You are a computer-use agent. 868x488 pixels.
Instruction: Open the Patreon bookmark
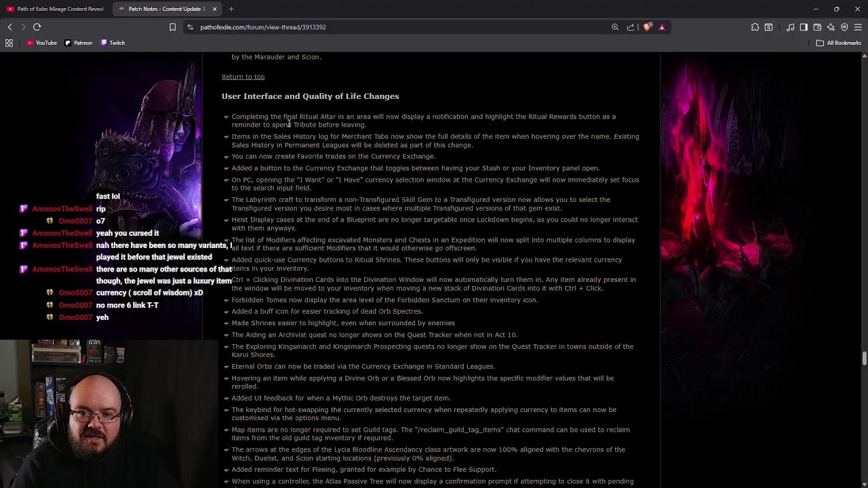pos(79,43)
